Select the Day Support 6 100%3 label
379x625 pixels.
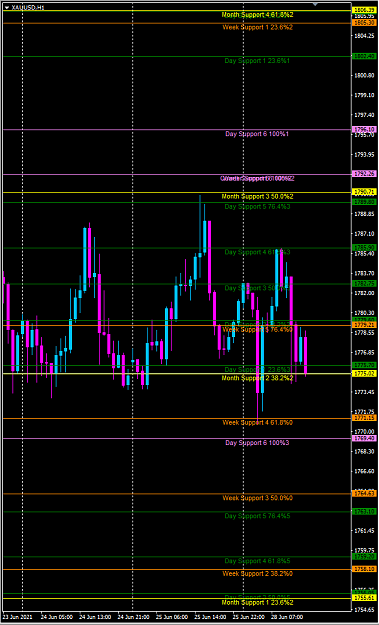[257, 442]
